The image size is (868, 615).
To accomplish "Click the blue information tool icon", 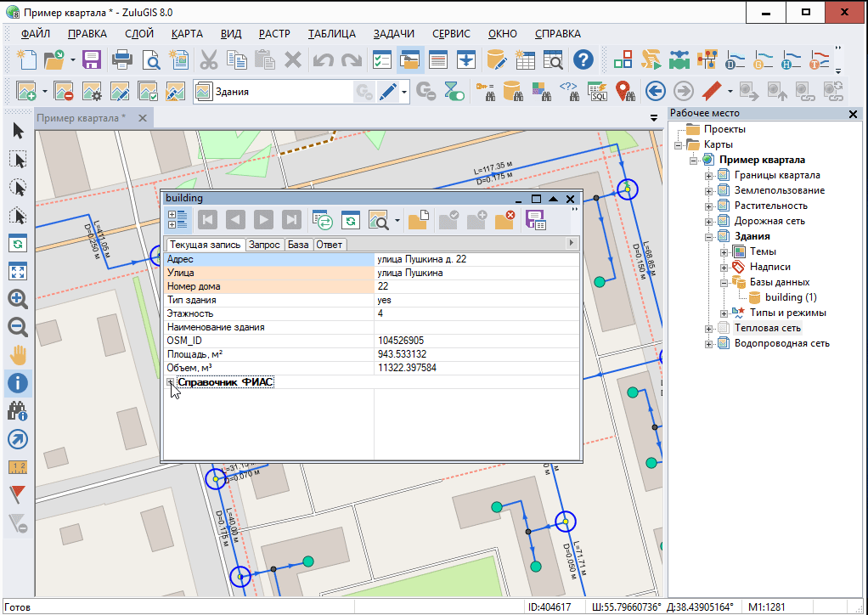I will (x=18, y=382).
